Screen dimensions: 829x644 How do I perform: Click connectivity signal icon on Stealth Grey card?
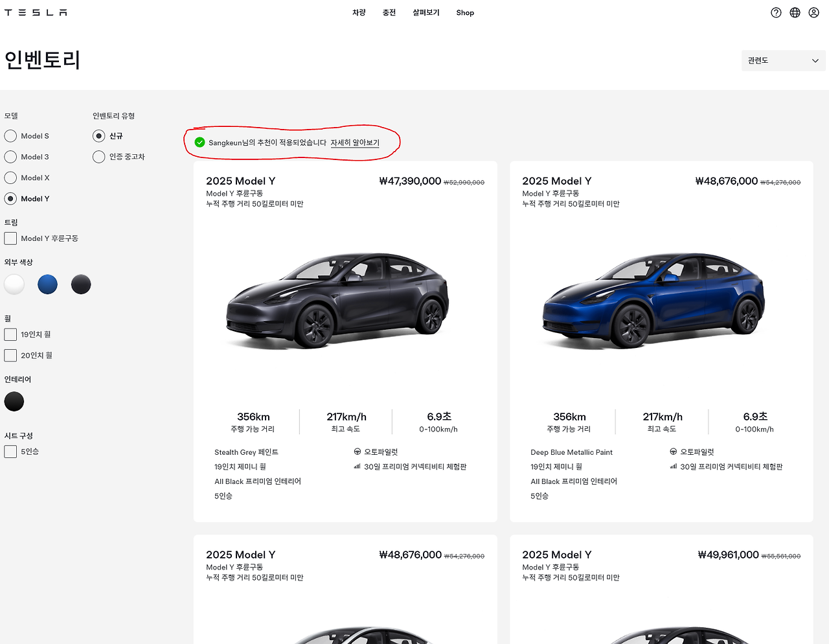(x=358, y=466)
